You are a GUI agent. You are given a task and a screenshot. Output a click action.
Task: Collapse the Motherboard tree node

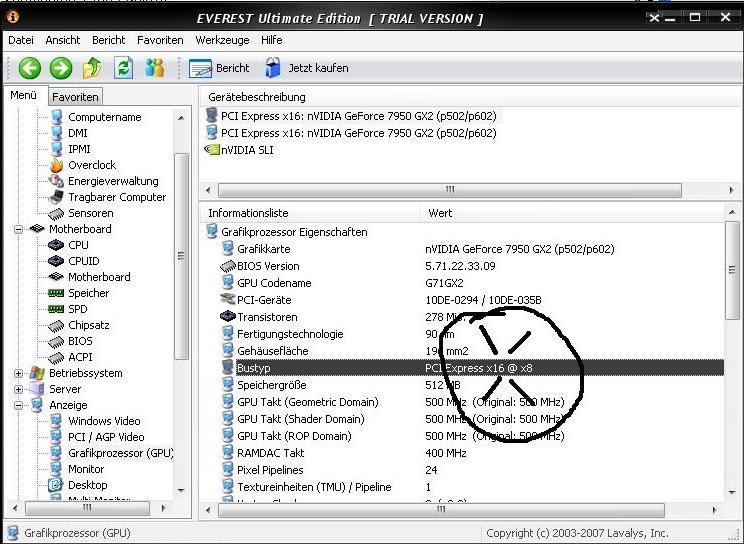pyautogui.click(x=18, y=229)
